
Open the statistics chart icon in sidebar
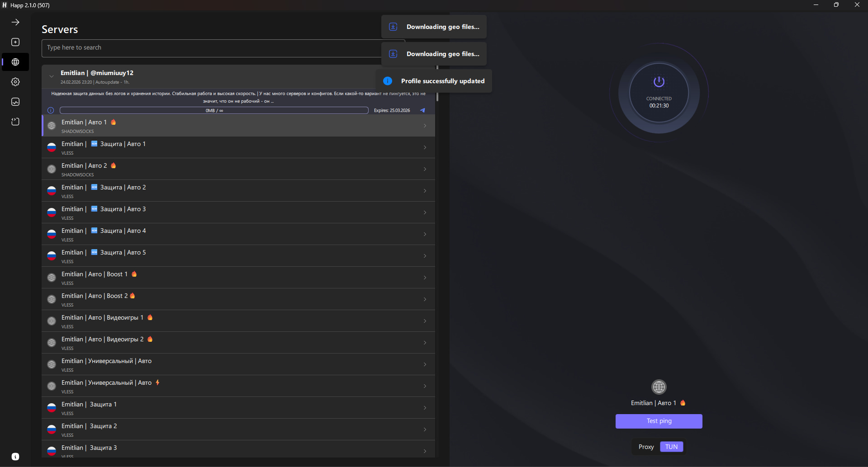pyautogui.click(x=15, y=102)
